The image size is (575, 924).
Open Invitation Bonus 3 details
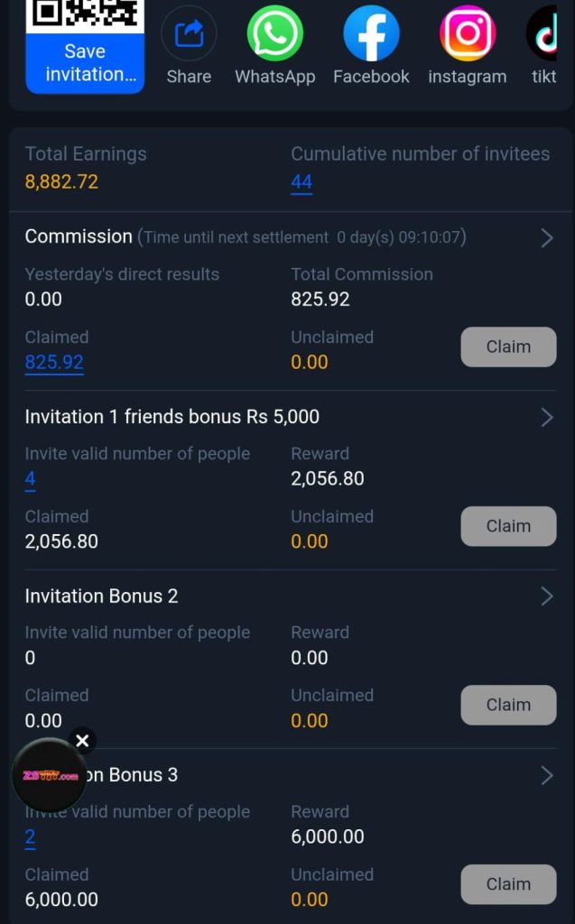pyautogui.click(x=547, y=775)
